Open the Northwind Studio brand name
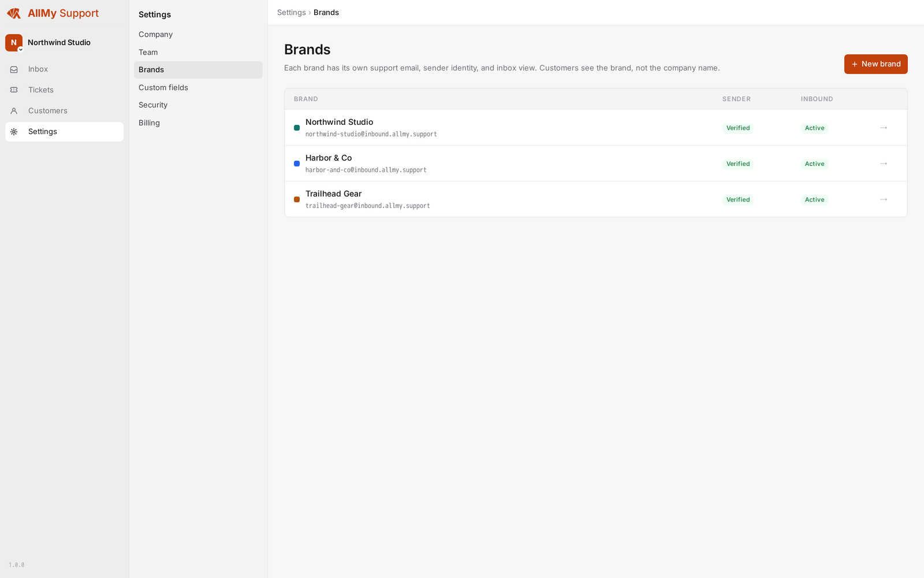The width and height of the screenshot is (924, 578). (x=339, y=122)
